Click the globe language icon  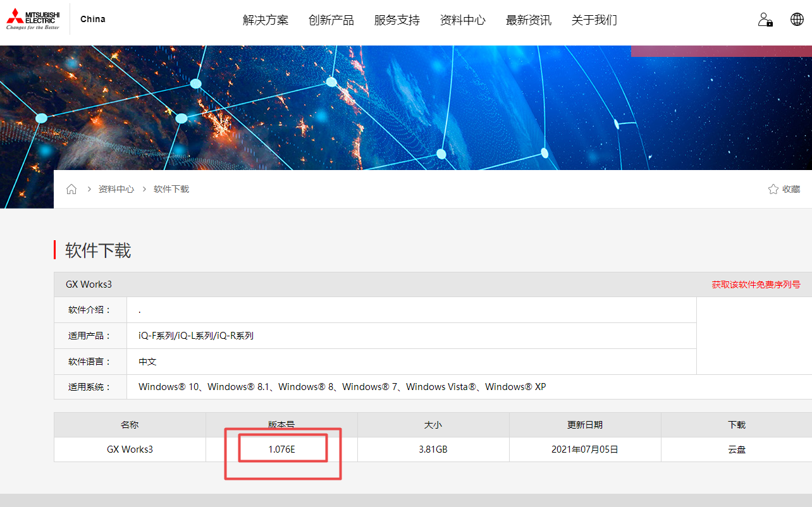coord(797,19)
